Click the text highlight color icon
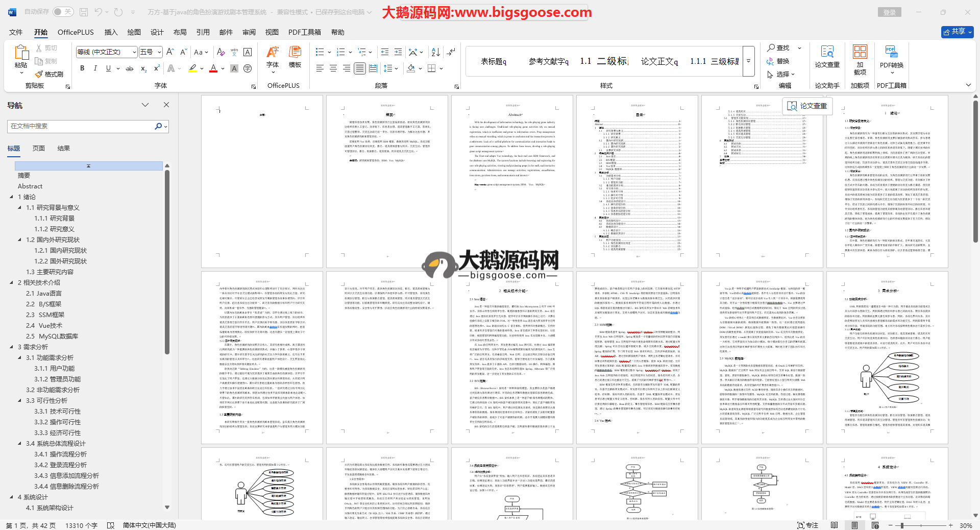Screen dimensions: 980x530 click(x=192, y=68)
